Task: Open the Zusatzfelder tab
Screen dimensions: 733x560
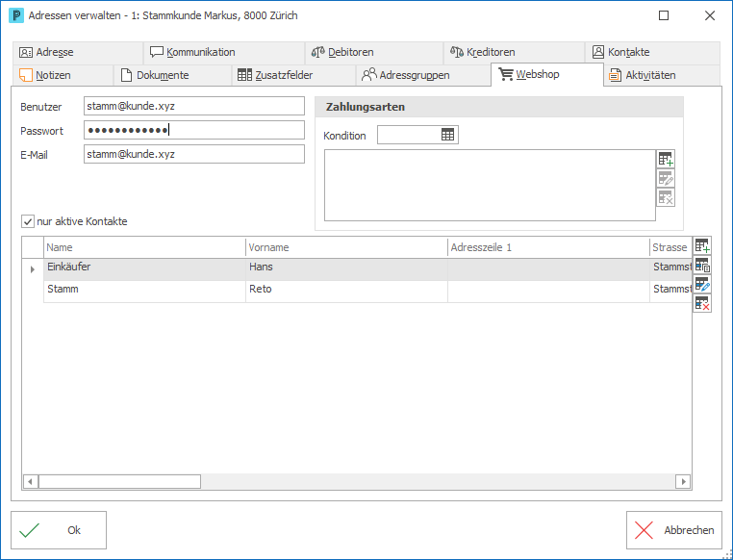Action: [293, 75]
